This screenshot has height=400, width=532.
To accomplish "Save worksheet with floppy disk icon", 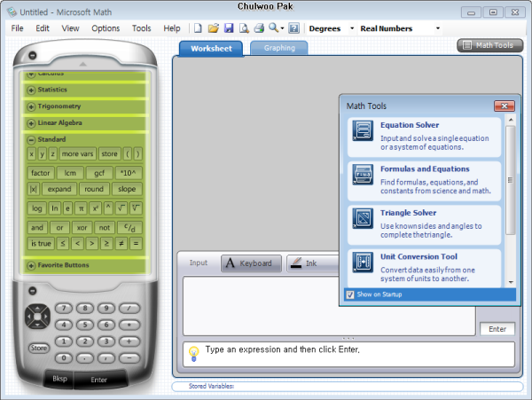I will (229, 28).
